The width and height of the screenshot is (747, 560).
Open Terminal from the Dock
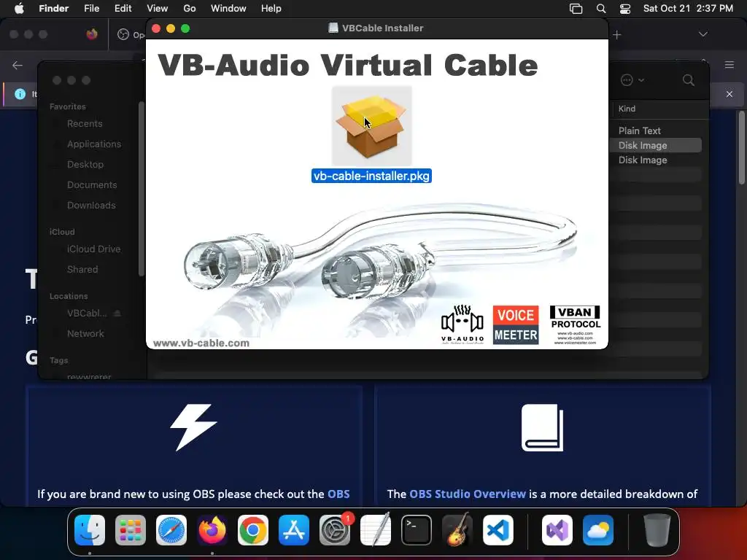pyautogui.click(x=417, y=530)
